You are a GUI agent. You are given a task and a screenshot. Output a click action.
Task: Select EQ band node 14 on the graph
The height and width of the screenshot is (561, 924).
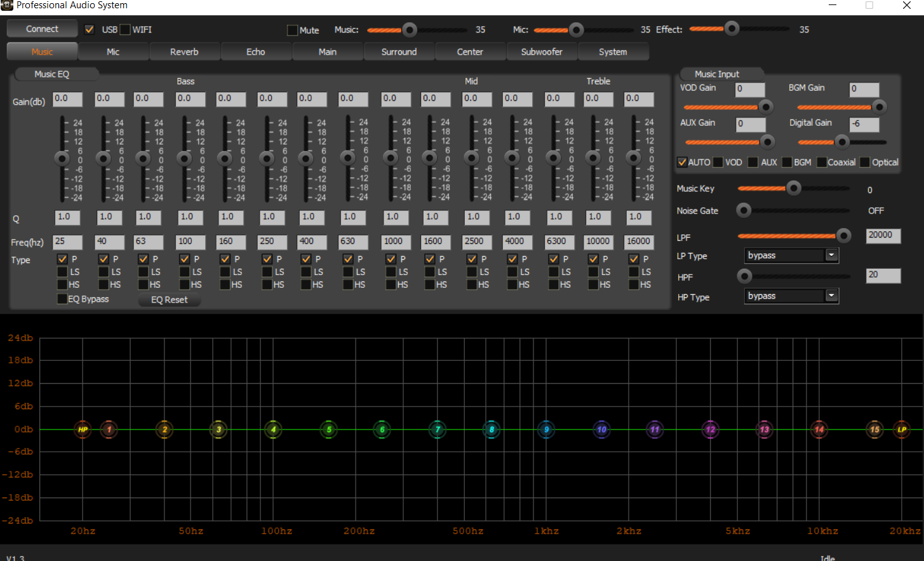click(x=819, y=429)
